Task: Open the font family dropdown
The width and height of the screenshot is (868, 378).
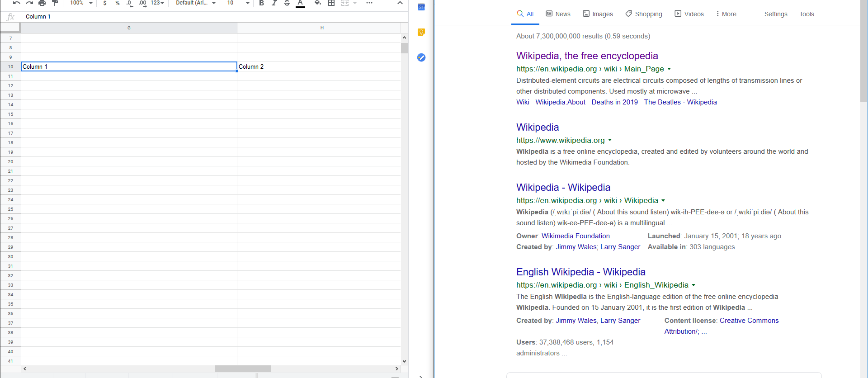Action: click(196, 3)
